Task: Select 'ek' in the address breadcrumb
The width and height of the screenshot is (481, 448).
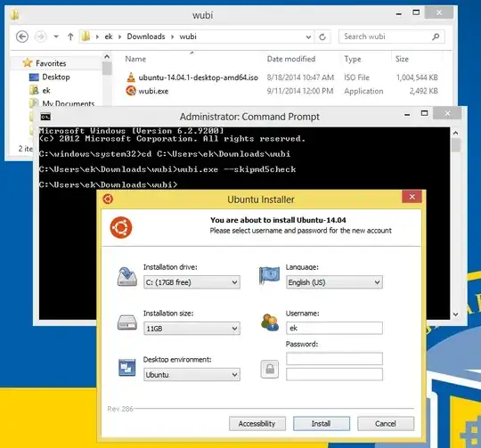Action: tap(109, 37)
